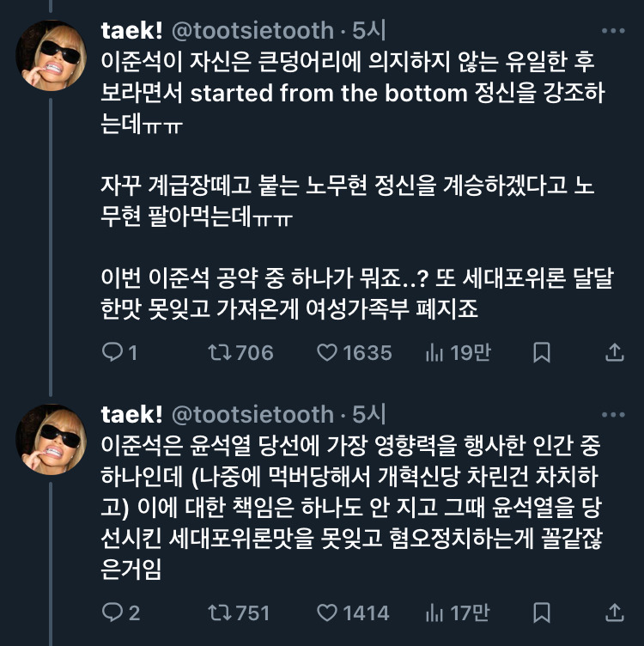Bookmark the second tweet about 윤석열 당선
The image size is (644, 646).
(x=542, y=612)
